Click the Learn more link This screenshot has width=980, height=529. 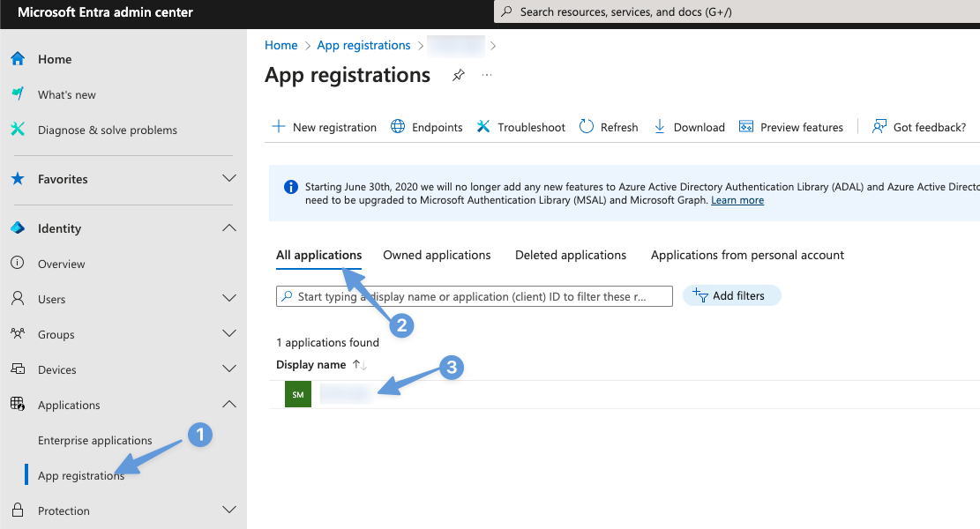(737, 200)
